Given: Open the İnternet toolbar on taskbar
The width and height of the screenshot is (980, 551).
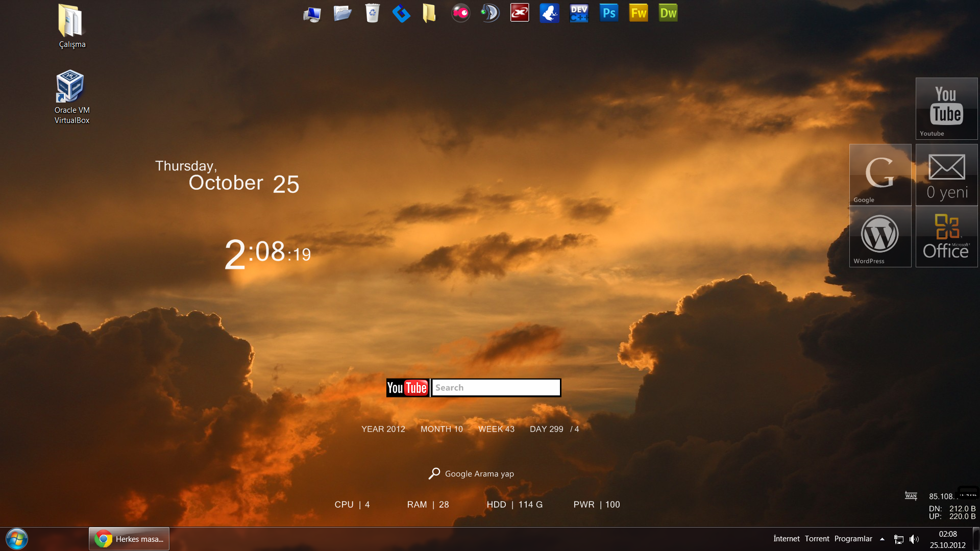Looking at the screenshot, I should coord(787,539).
